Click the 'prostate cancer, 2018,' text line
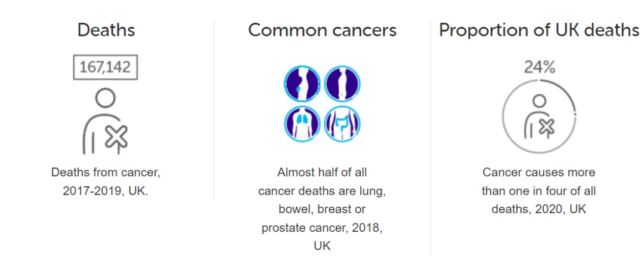Viewport: 644px width, 261px height. 322,228
